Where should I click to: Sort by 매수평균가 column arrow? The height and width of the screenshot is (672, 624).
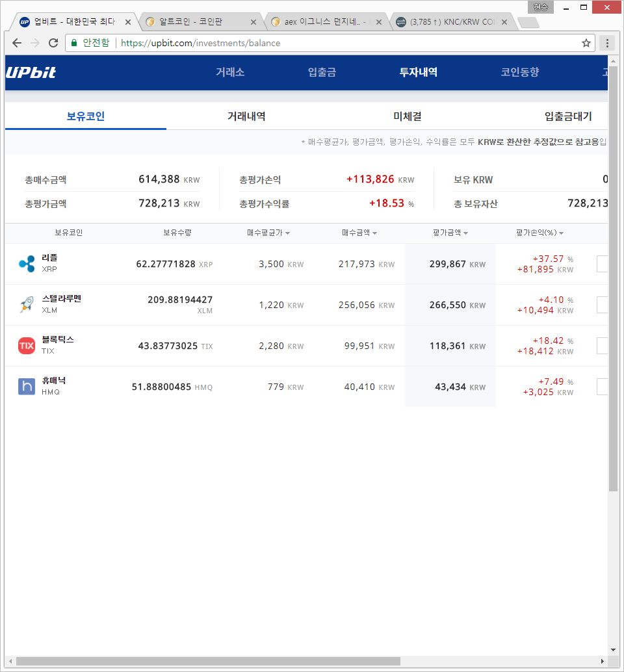[287, 233]
